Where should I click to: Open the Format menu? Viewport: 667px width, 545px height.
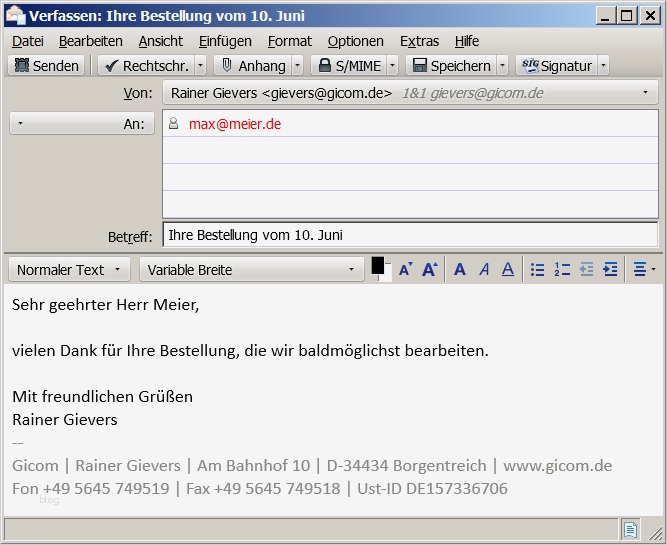(290, 41)
